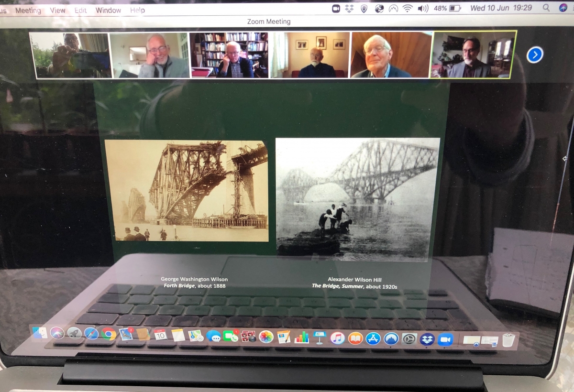Select video tile with bookshelves background

tap(229, 55)
